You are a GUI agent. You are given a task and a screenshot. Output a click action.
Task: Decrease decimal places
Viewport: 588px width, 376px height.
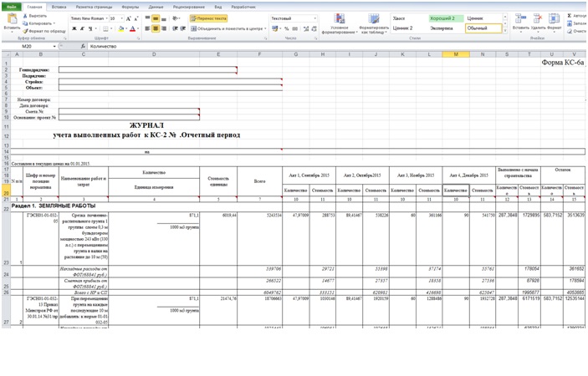click(x=314, y=29)
